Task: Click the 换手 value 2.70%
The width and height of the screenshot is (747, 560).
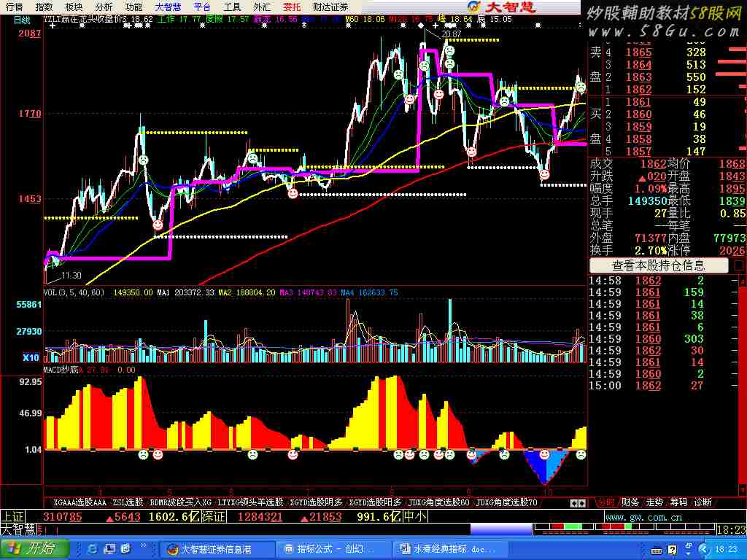Action: (650, 251)
